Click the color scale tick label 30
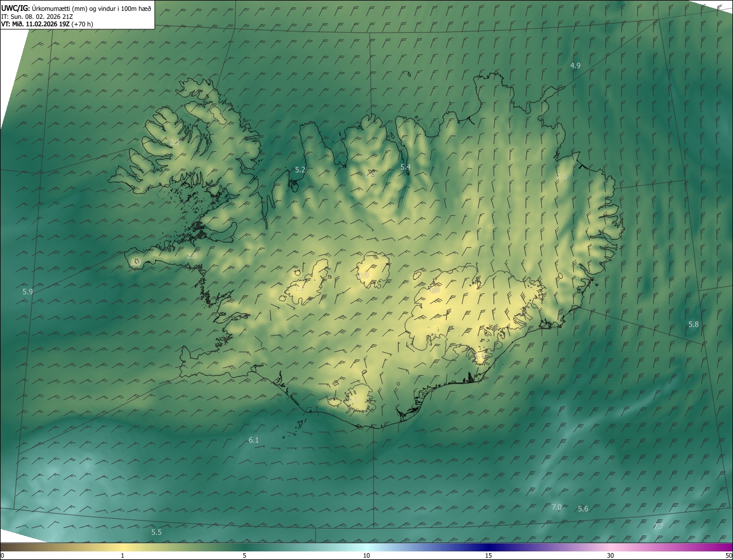The image size is (733, 560). point(610,556)
